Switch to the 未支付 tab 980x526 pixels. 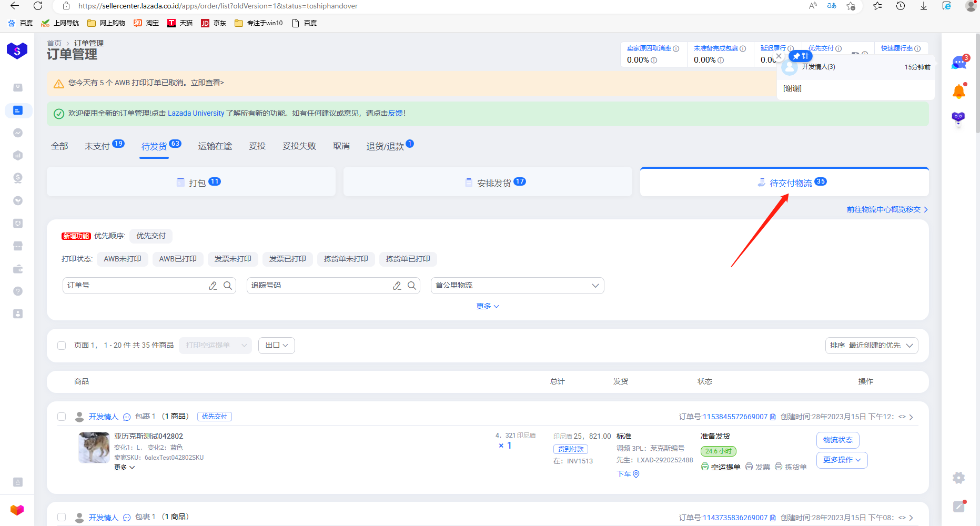coord(97,146)
